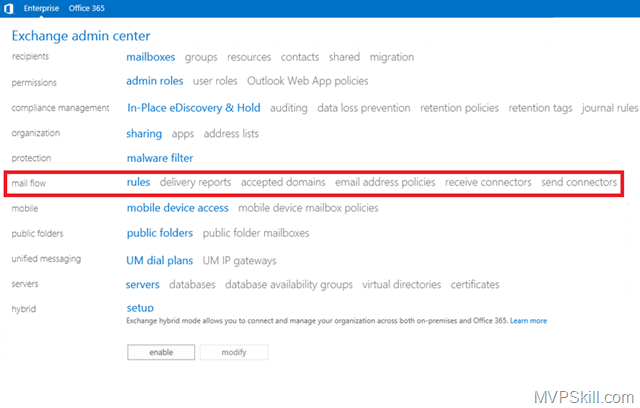Open the receive connectors page
Screen dimensions: 640x408
[488, 183]
